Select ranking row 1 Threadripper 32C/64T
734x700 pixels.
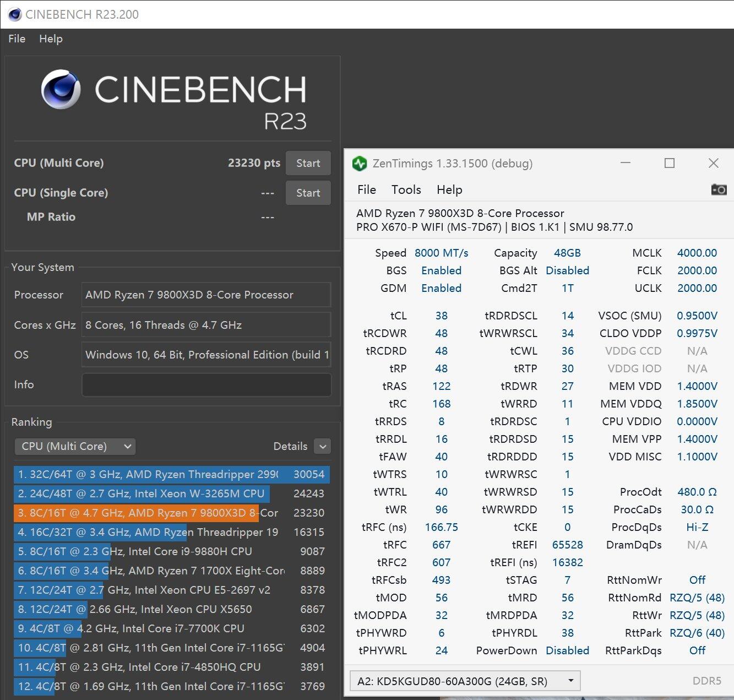(171, 474)
